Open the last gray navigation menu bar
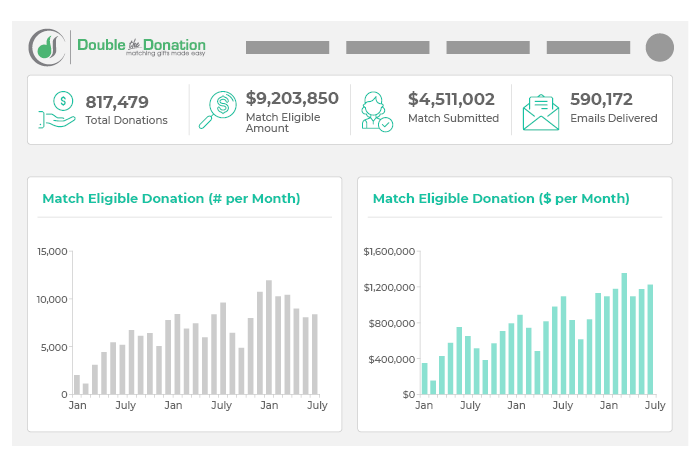Image resolution: width=700 pixels, height=467 pixels. 587,47
